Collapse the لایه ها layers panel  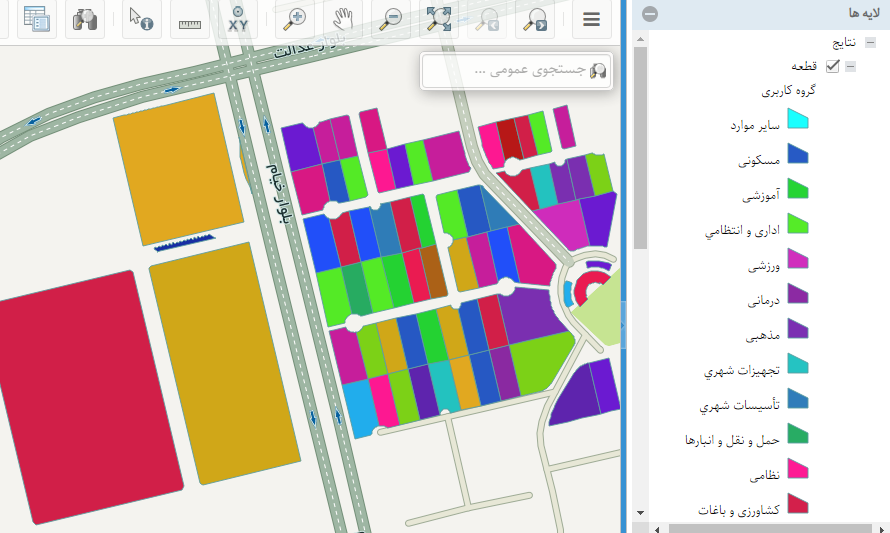[650, 14]
